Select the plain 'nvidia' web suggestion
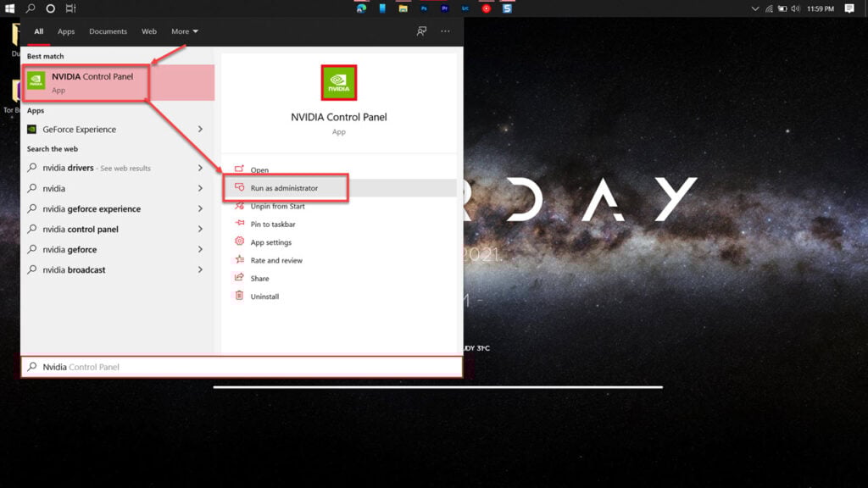Viewport: 868px width, 488px height. click(x=53, y=188)
